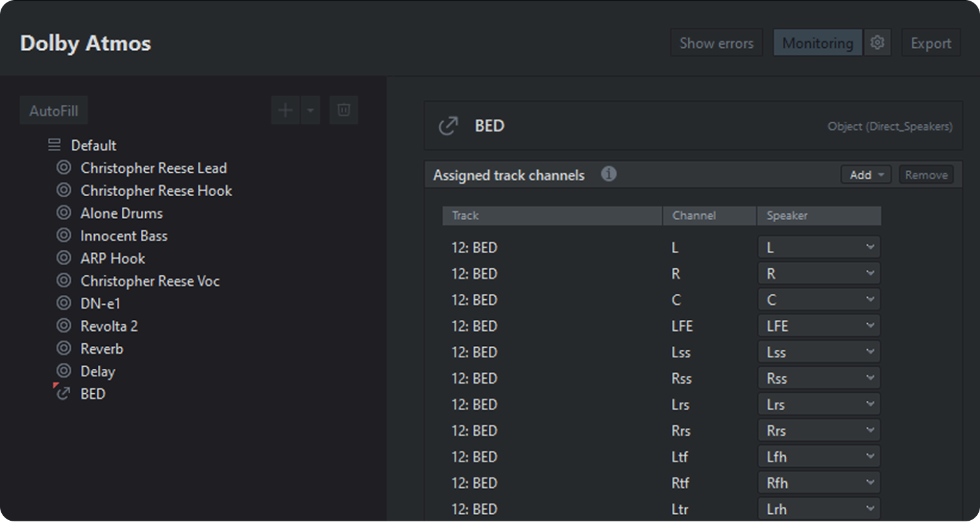This screenshot has width=980, height=522.
Task: Open the add-object dropdown arrow beside plus
Action: click(310, 110)
